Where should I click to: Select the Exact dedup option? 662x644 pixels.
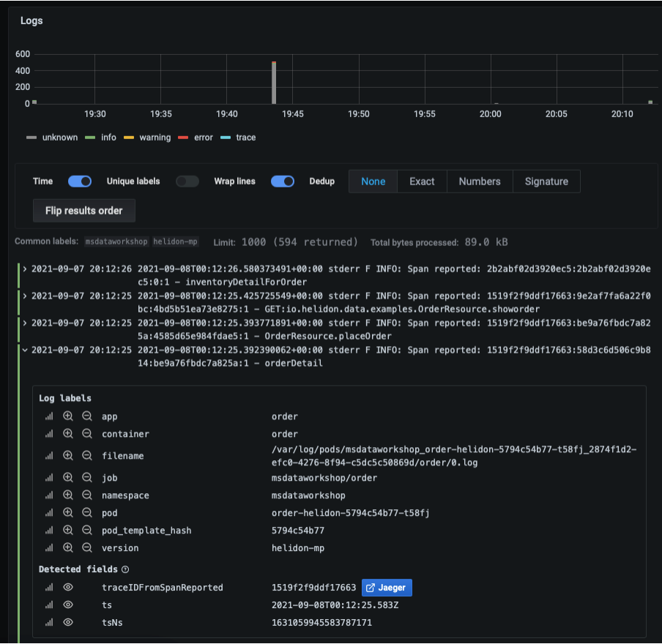(x=422, y=181)
